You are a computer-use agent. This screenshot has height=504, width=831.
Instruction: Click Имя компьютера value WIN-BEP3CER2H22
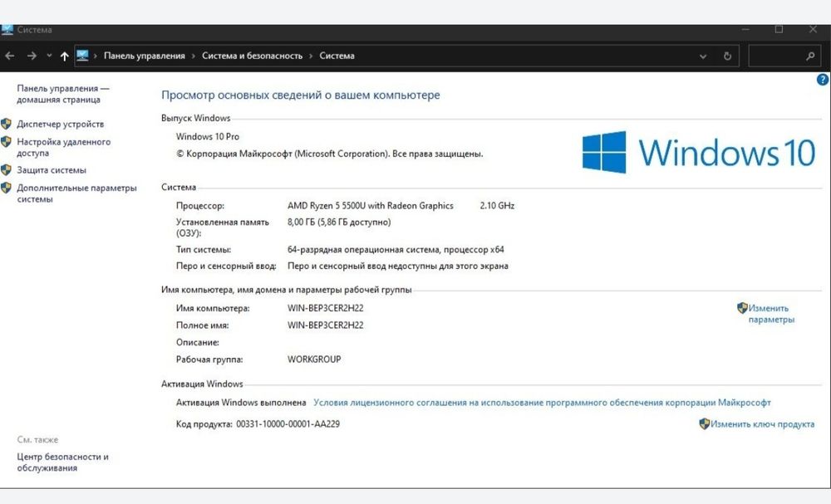point(326,308)
